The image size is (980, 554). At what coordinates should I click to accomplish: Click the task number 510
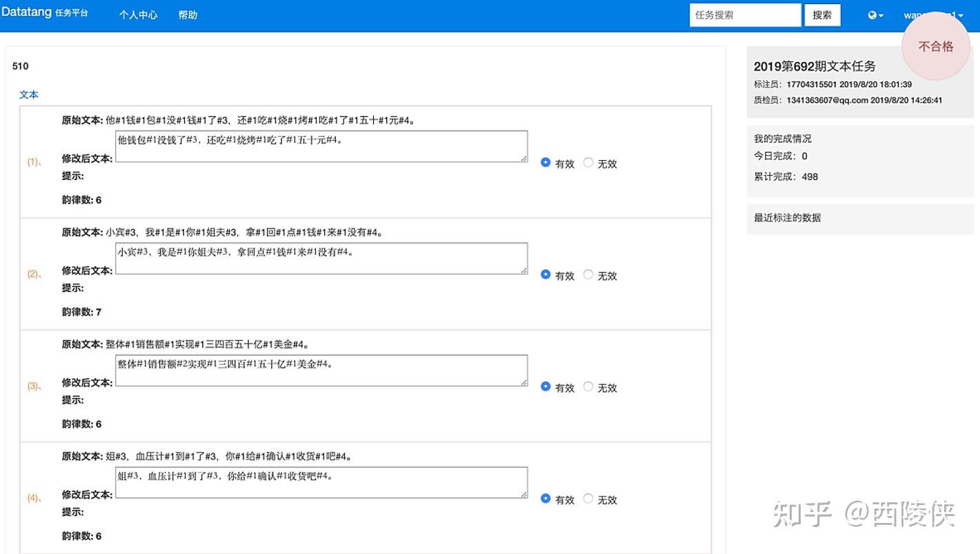click(21, 66)
